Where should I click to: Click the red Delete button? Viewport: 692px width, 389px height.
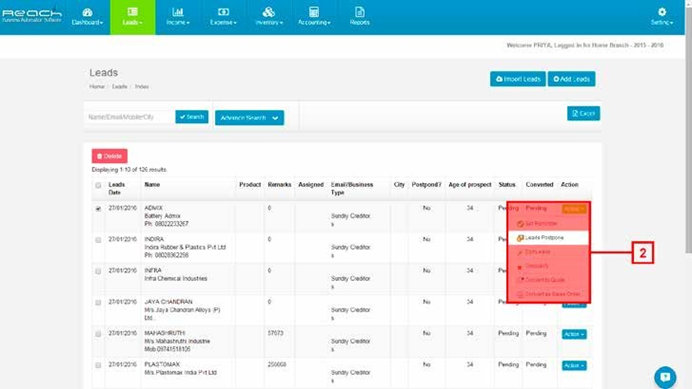pyautogui.click(x=109, y=156)
